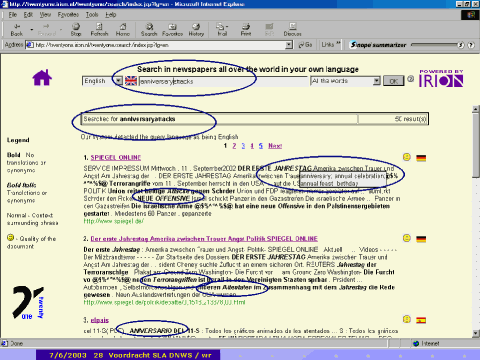Open the www.spiegel.de URL under result 1
This screenshot has width=480, height=360.
pos(114,221)
